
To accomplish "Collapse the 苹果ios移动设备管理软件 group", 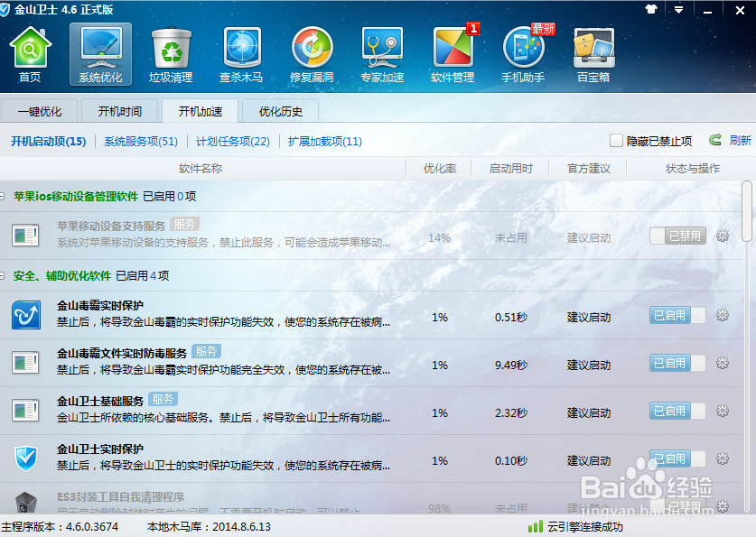I will (x=3, y=196).
